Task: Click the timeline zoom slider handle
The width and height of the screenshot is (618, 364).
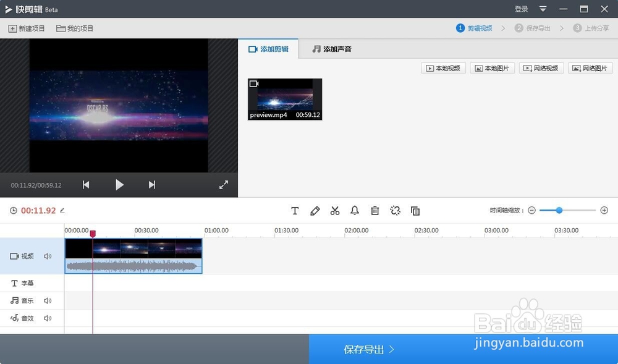Action: [x=559, y=210]
